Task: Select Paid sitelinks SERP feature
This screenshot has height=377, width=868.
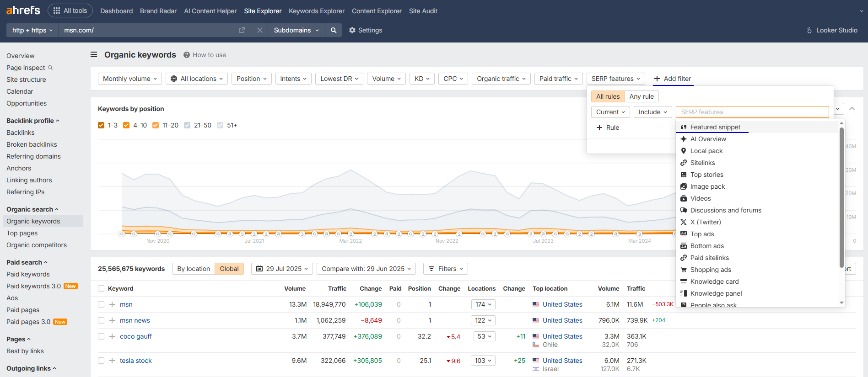Action: 758,258
